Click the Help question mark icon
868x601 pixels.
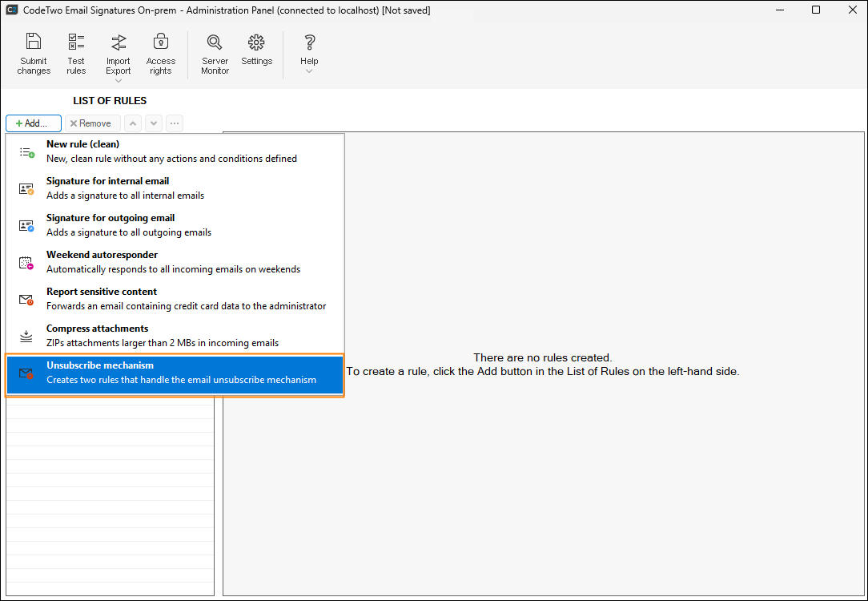[309, 42]
